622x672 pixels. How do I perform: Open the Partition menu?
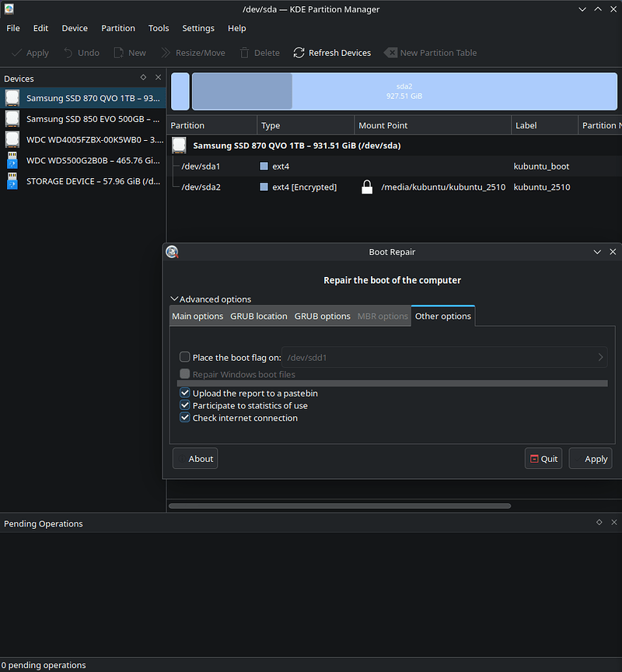pos(118,28)
